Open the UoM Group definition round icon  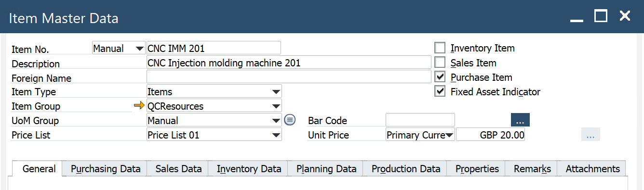point(289,120)
